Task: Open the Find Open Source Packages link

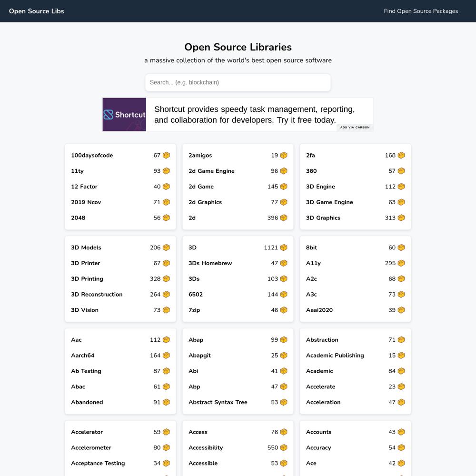Action: [421, 11]
